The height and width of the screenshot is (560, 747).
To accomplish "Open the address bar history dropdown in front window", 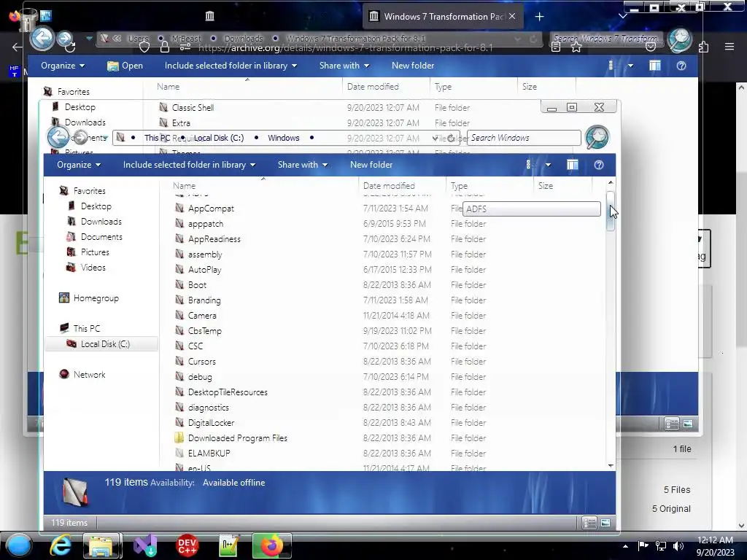I will [436, 138].
